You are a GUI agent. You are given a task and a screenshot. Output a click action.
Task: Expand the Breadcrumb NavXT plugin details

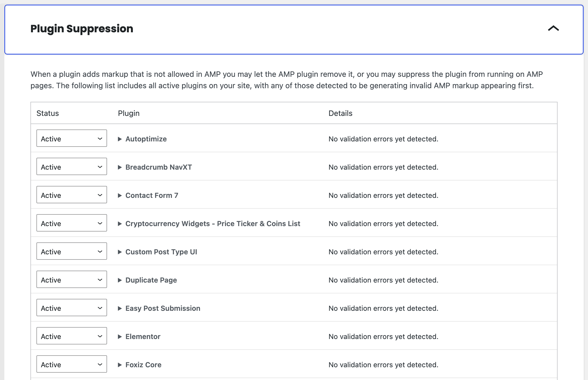[x=155, y=167]
